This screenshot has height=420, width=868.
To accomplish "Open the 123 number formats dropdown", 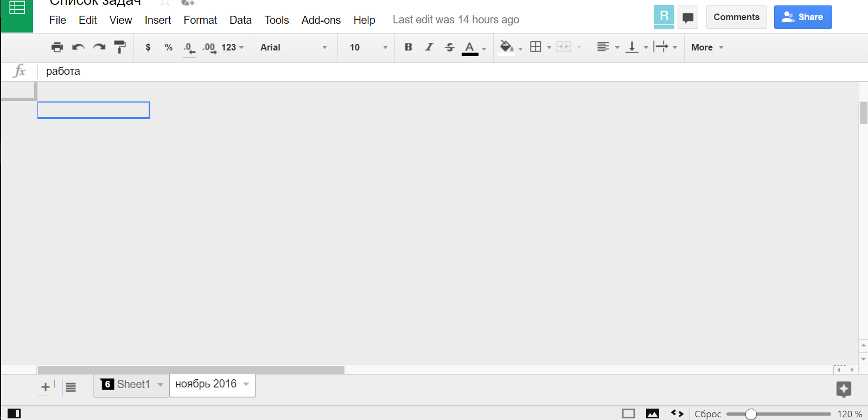I will [232, 47].
